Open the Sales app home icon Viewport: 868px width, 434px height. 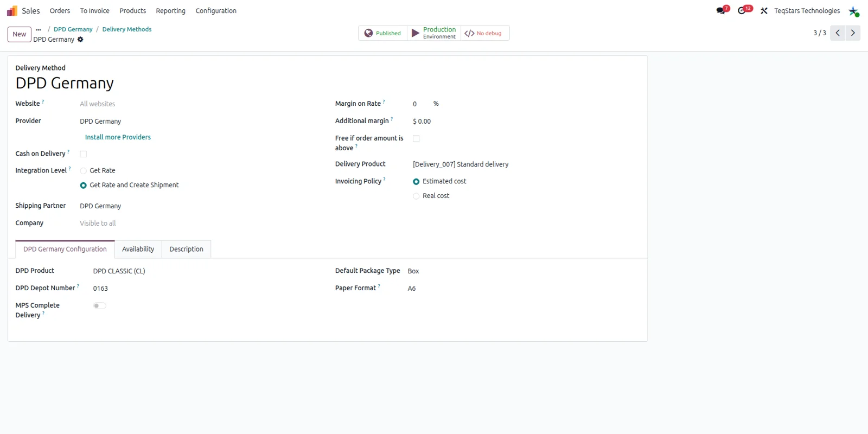[x=12, y=11]
